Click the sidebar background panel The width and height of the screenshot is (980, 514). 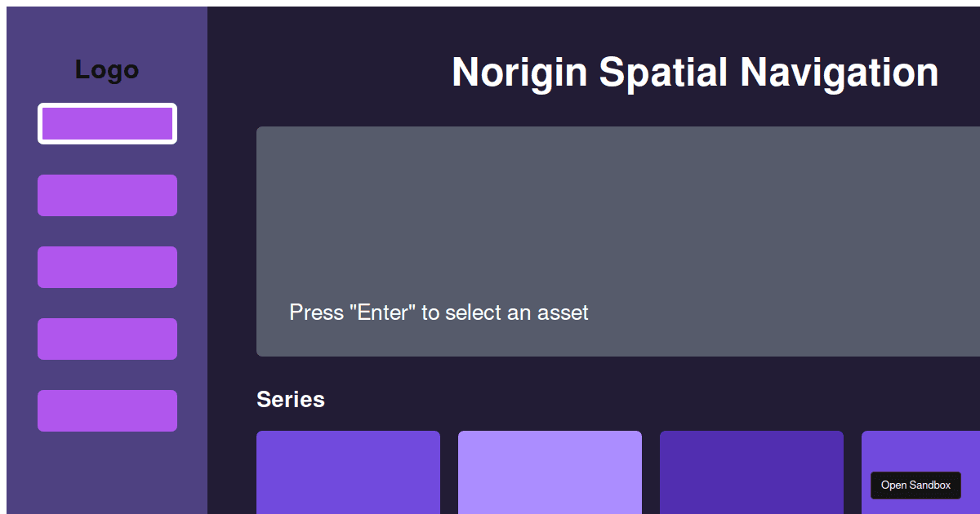107,473
